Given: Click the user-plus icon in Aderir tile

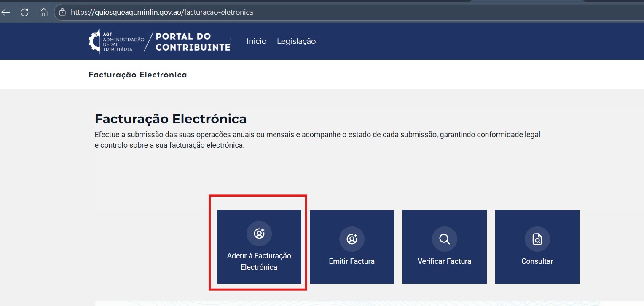Looking at the screenshot, I should (259, 233).
